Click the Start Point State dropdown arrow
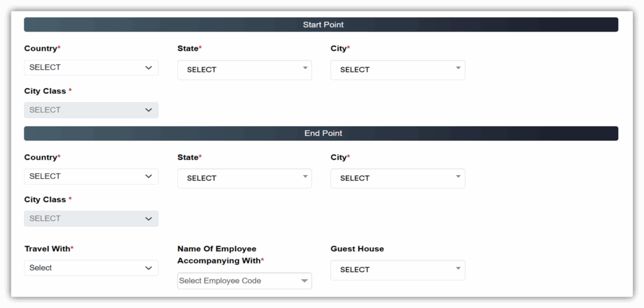Screen dimensions: 644x308 click(305, 68)
